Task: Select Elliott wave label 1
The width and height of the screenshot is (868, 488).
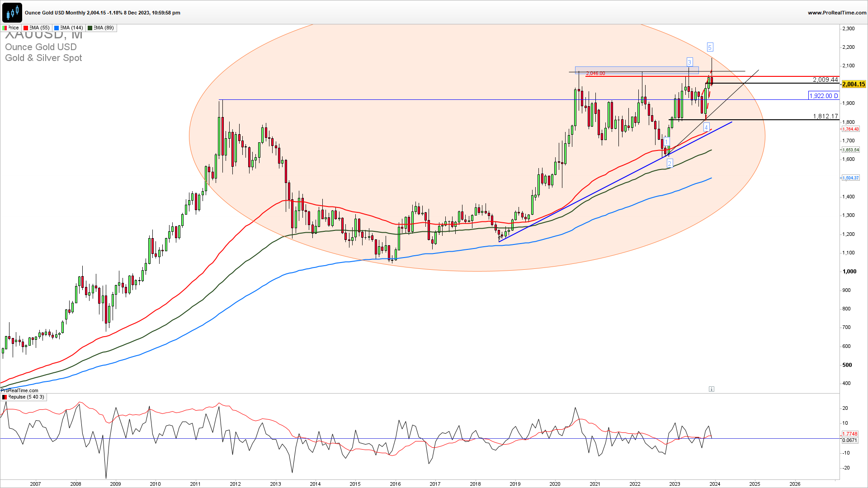Action: (667, 142)
